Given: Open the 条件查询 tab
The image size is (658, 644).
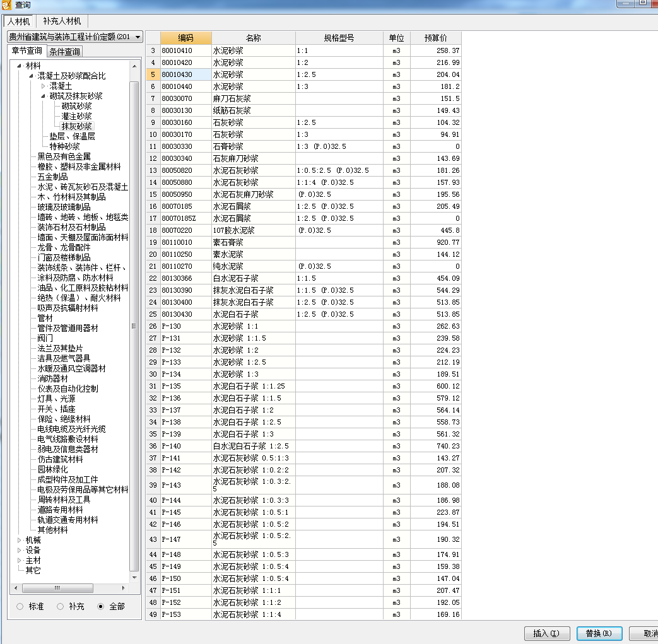Looking at the screenshot, I should point(64,52).
